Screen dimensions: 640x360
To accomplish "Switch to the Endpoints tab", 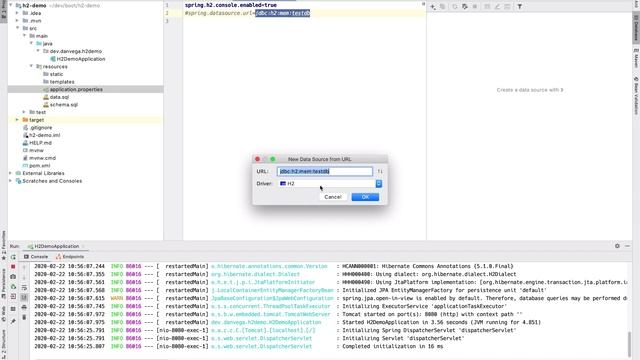I will coord(70,257).
